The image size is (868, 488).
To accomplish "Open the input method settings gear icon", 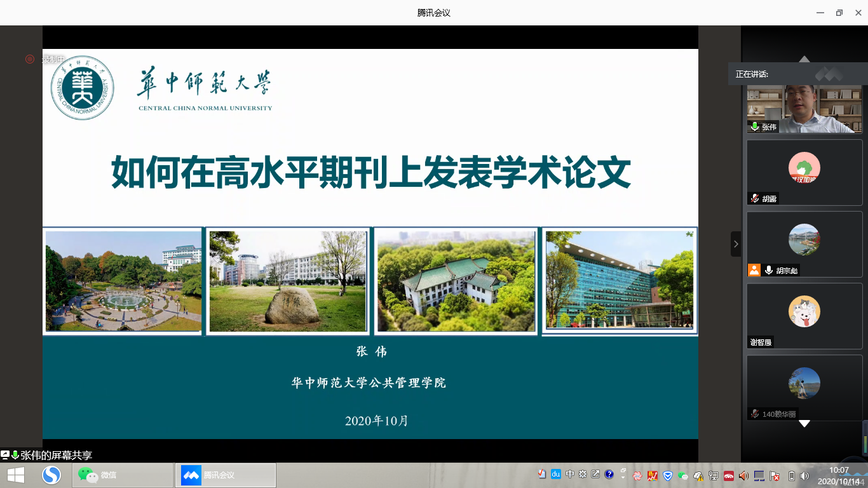I will tap(583, 474).
